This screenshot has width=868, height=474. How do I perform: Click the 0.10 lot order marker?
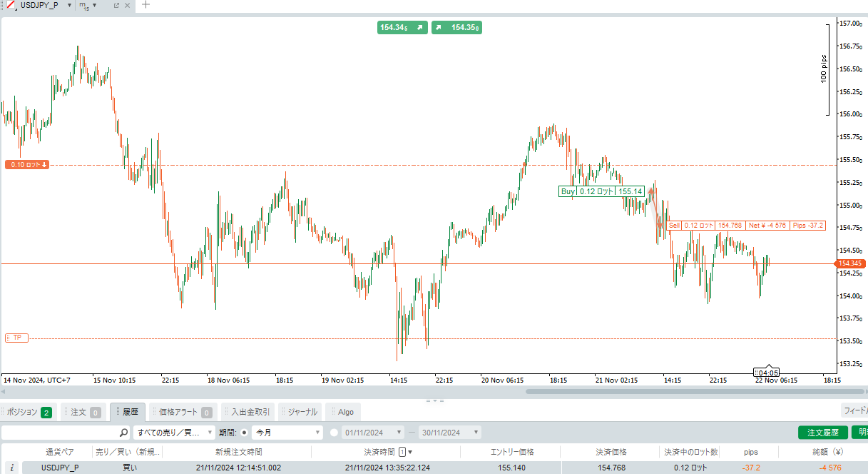[x=29, y=165]
